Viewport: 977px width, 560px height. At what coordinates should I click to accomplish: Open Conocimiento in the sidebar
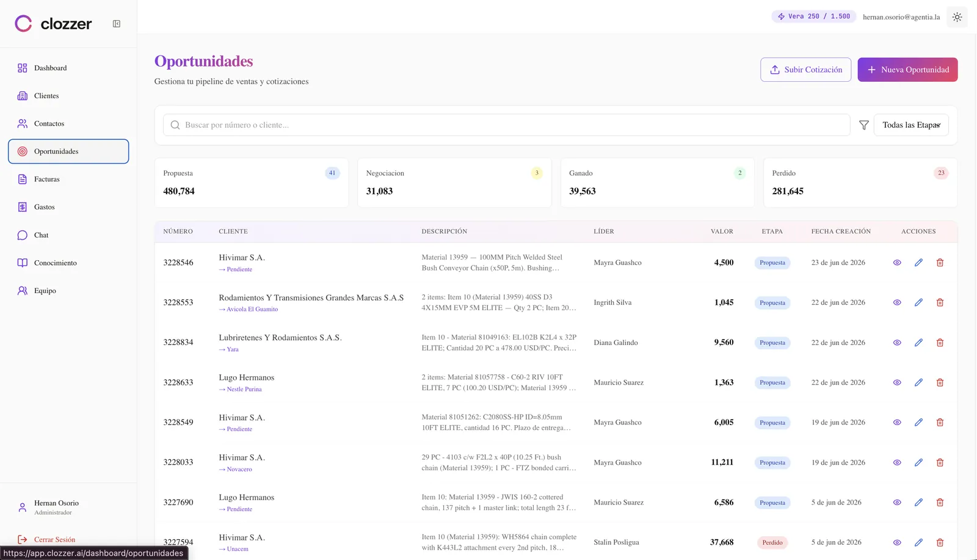(x=68, y=263)
